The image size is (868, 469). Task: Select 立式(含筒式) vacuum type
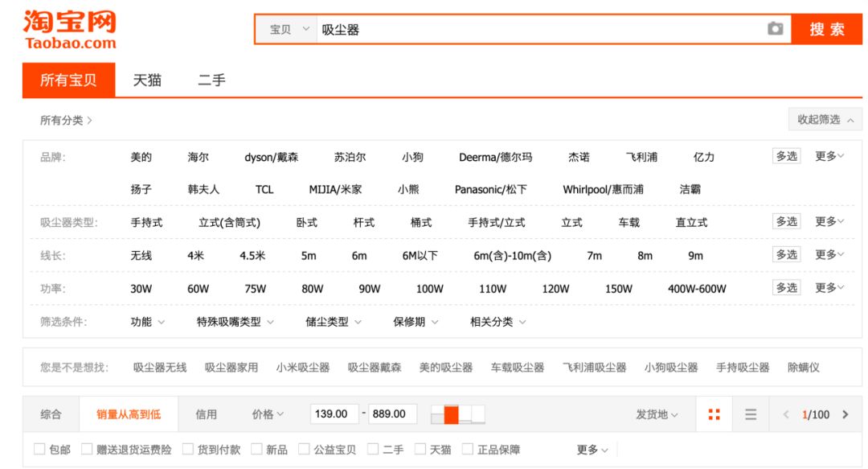(x=229, y=223)
